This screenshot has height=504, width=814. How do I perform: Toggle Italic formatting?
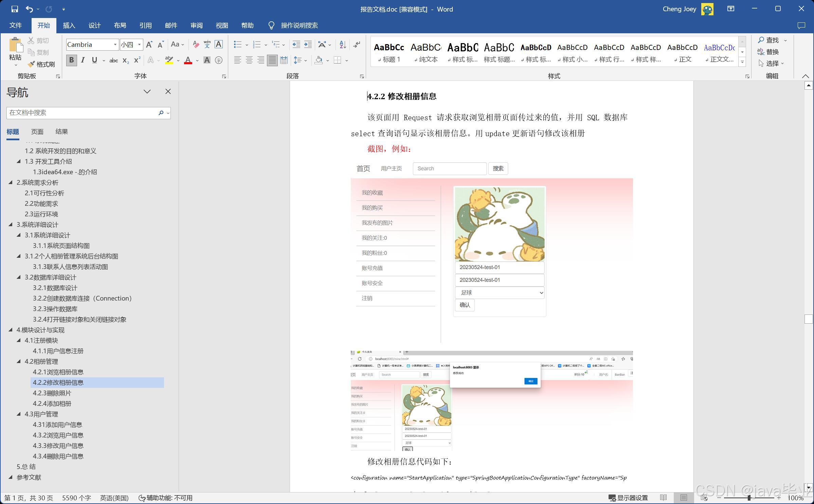(x=83, y=60)
